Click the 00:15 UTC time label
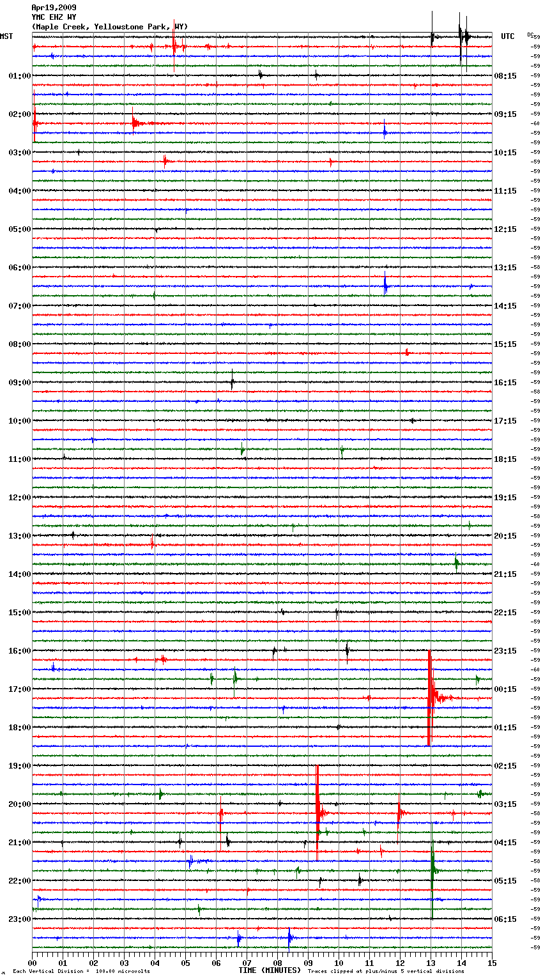 point(505,689)
